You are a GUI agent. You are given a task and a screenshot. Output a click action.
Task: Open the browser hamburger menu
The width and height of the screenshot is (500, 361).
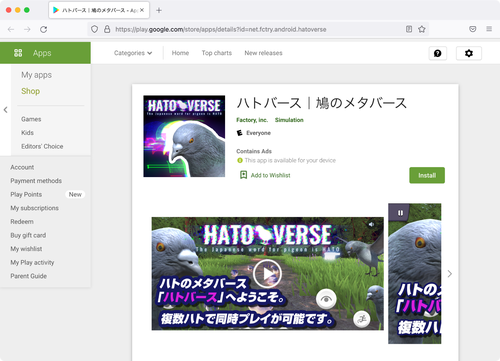pyautogui.click(x=489, y=29)
